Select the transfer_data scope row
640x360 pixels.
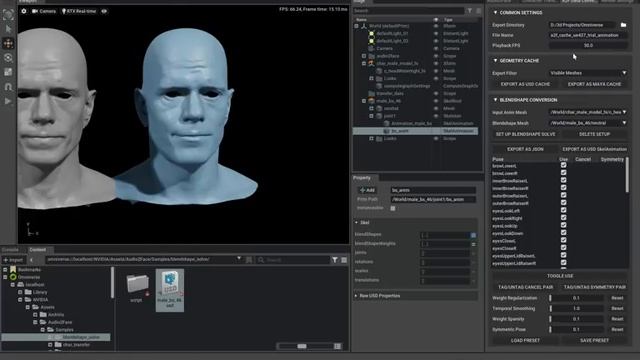tap(390, 93)
